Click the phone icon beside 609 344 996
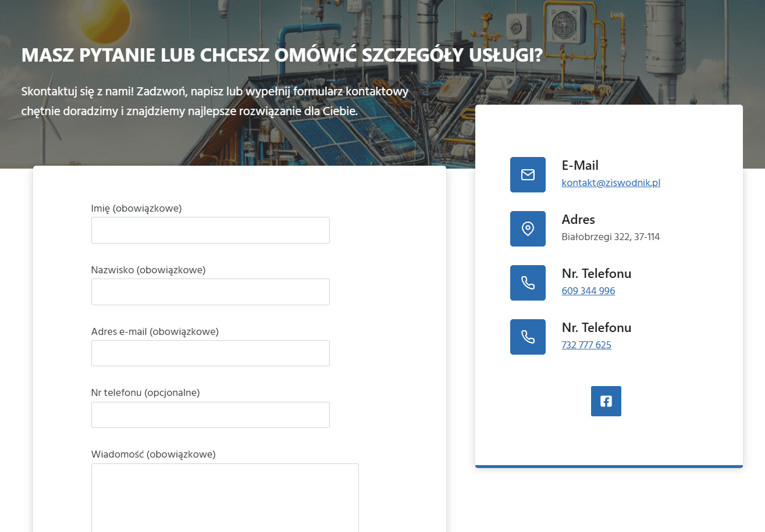765x532 pixels. (x=528, y=283)
